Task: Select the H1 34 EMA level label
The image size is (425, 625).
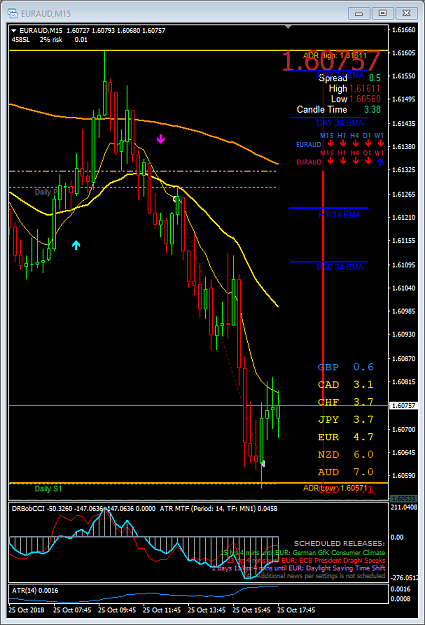Action: tap(339, 215)
